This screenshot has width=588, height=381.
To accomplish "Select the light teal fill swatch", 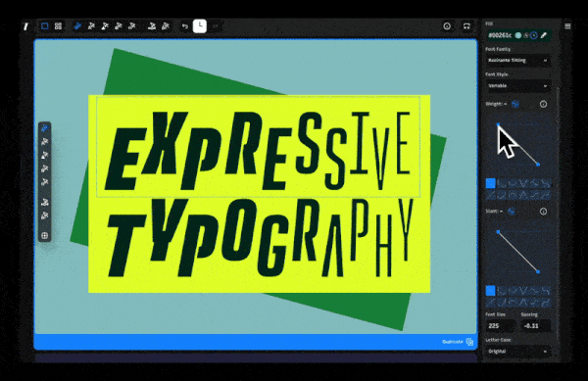I will coord(518,35).
